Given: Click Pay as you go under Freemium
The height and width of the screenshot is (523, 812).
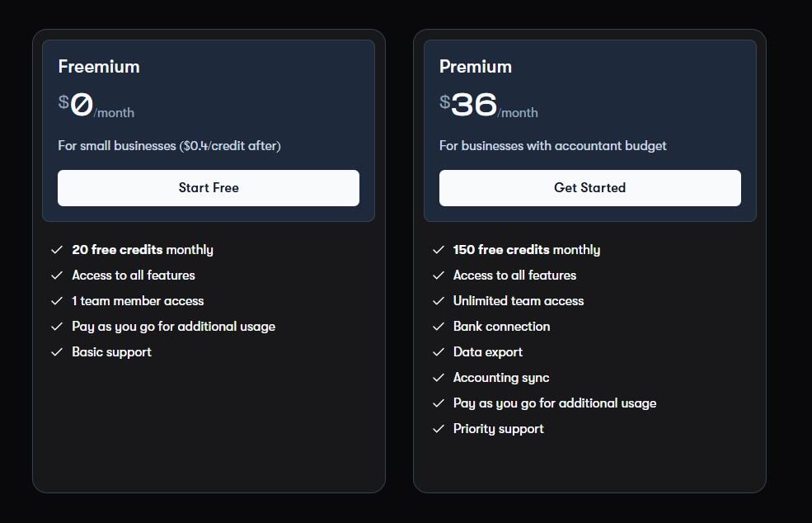Looking at the screenshot, I should [x=173, y=326].
